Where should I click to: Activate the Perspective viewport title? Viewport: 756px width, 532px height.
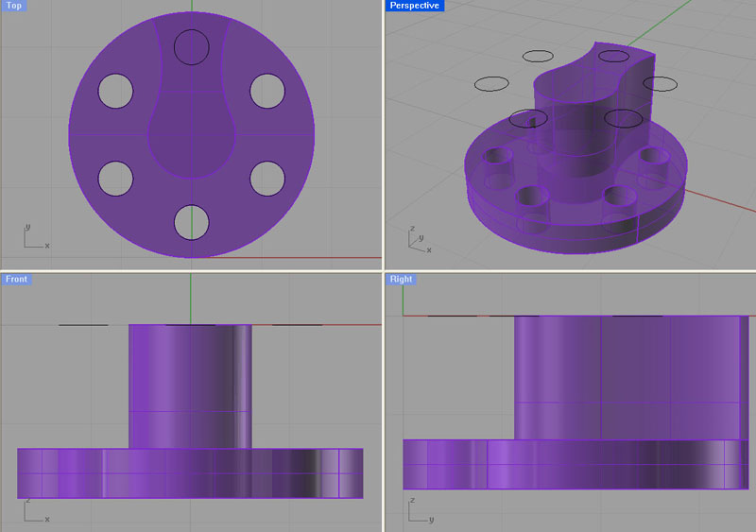[x=414, y=6]
